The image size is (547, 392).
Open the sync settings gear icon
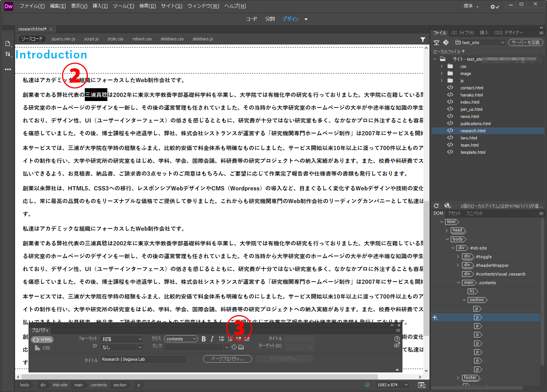point(495,6)
